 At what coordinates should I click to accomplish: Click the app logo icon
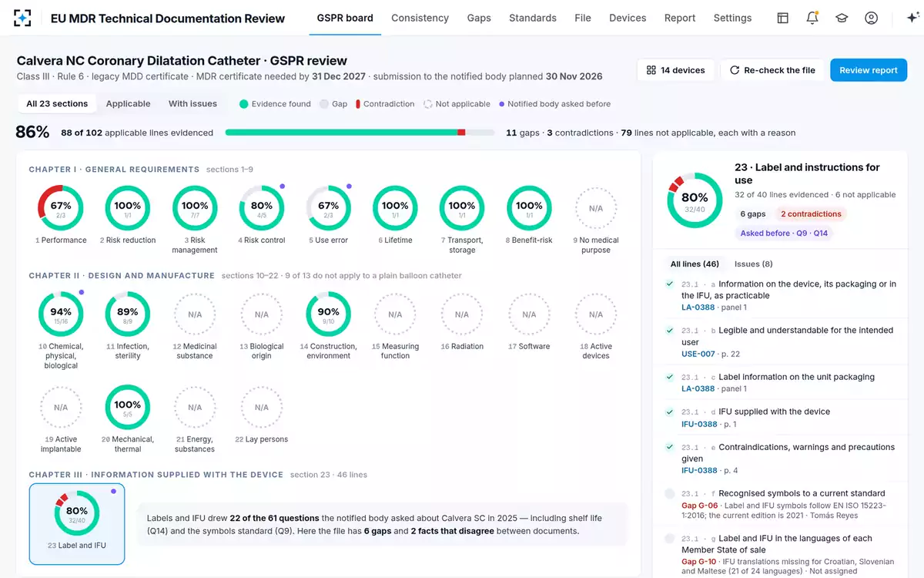click(22, 18)
